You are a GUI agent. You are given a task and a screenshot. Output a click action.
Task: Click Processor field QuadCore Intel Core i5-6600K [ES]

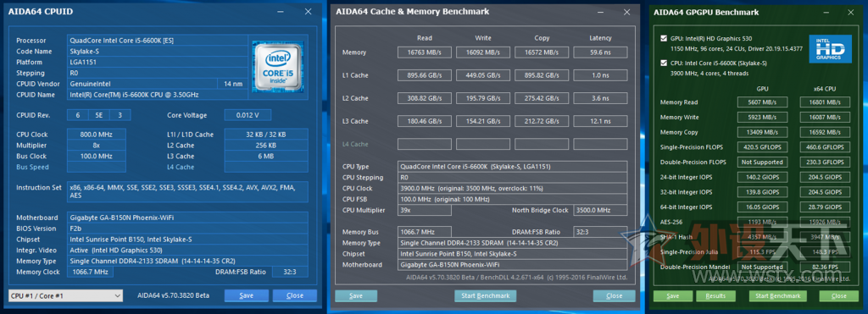[x=157, y=41]
